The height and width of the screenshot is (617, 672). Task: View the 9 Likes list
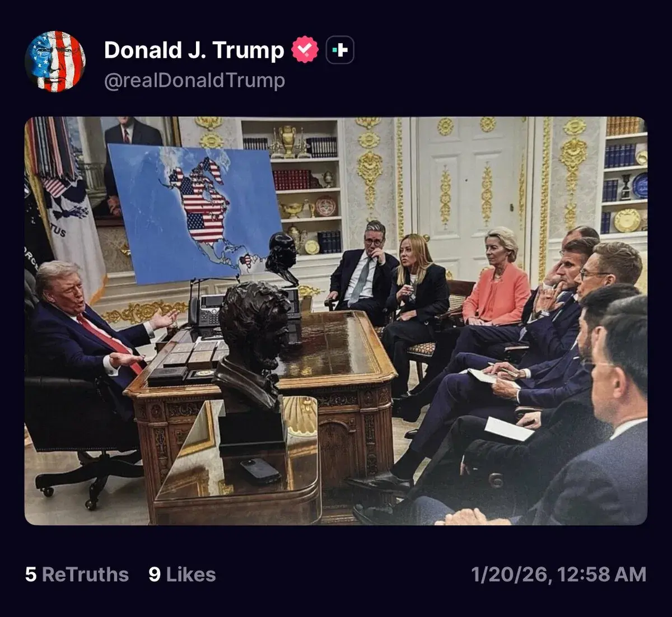tap(182, 574)
